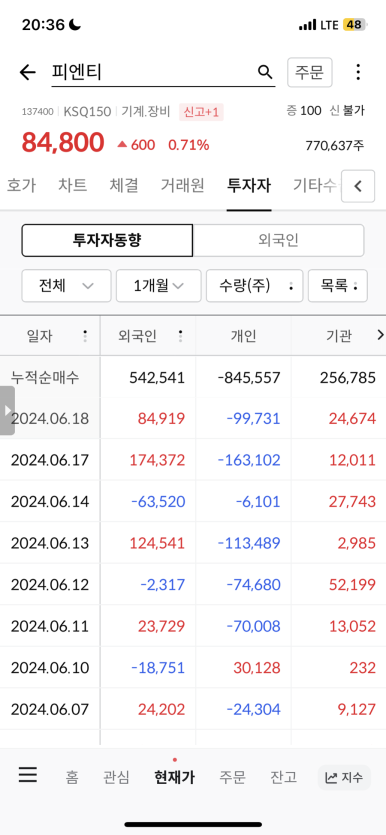Screen dimensions: 386x835
Task: Switch to the 호가 tab
Action: 21,185
